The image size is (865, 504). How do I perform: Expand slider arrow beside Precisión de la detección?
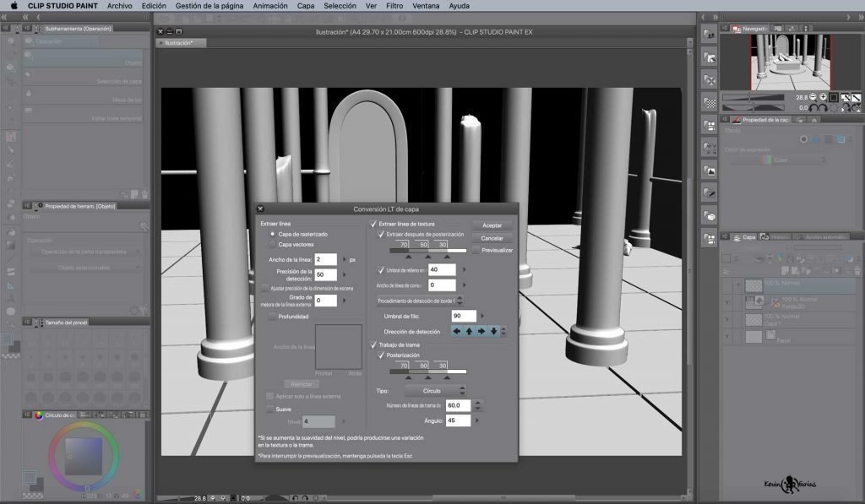345,274
